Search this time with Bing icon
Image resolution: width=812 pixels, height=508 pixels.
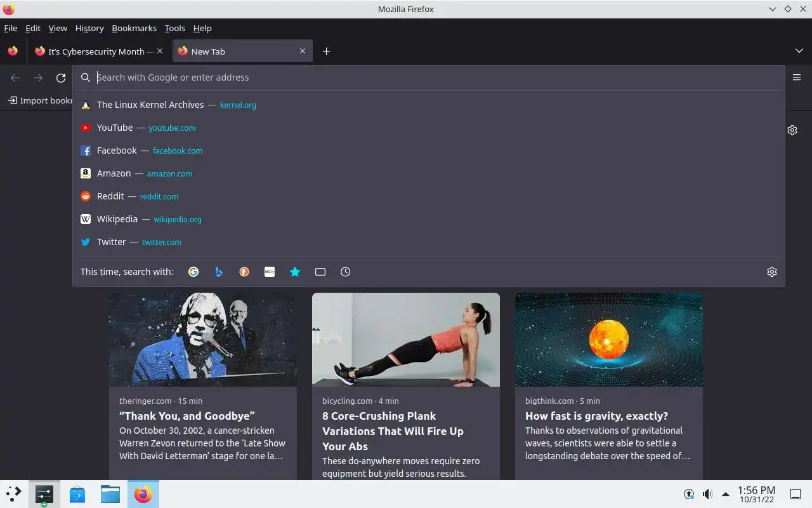click(219, 272)
